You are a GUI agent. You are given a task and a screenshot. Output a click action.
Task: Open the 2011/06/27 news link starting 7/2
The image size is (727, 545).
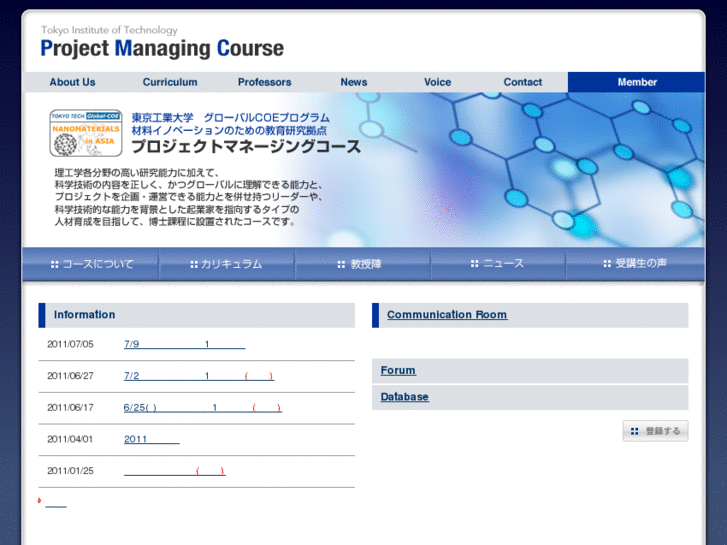click(199, 376)
